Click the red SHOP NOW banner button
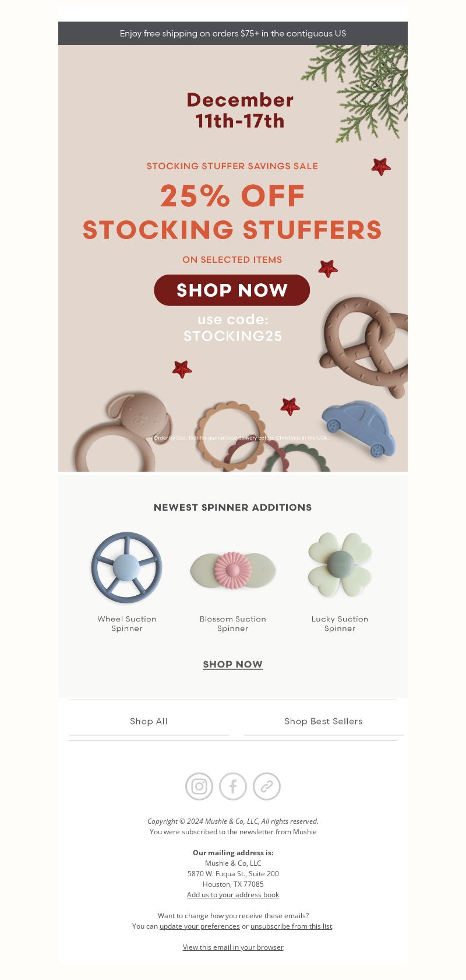Image resolution: width=466 pixels, height=980 pixels. tap(232, 290)
